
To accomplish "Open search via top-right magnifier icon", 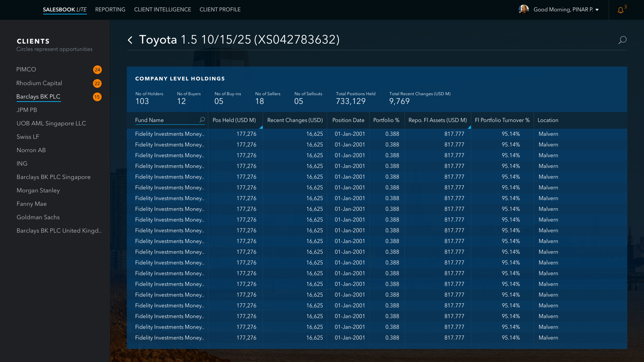I will (622, 40).
